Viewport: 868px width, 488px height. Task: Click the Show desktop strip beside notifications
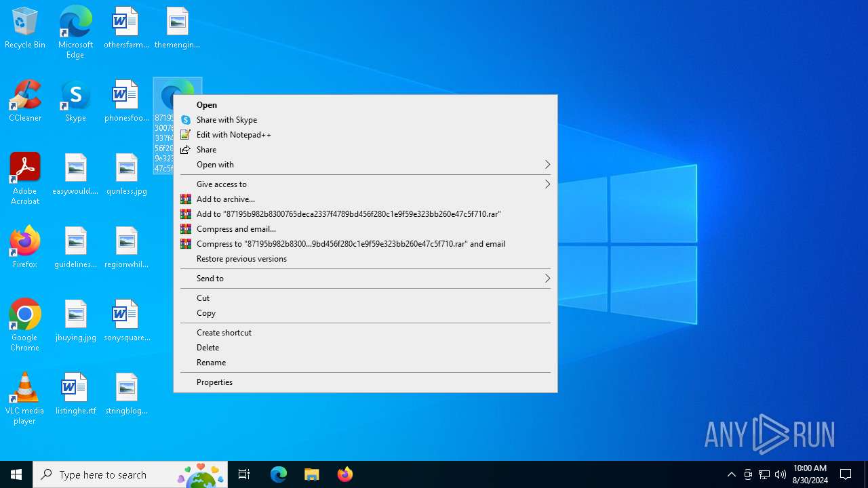point(866,474)
